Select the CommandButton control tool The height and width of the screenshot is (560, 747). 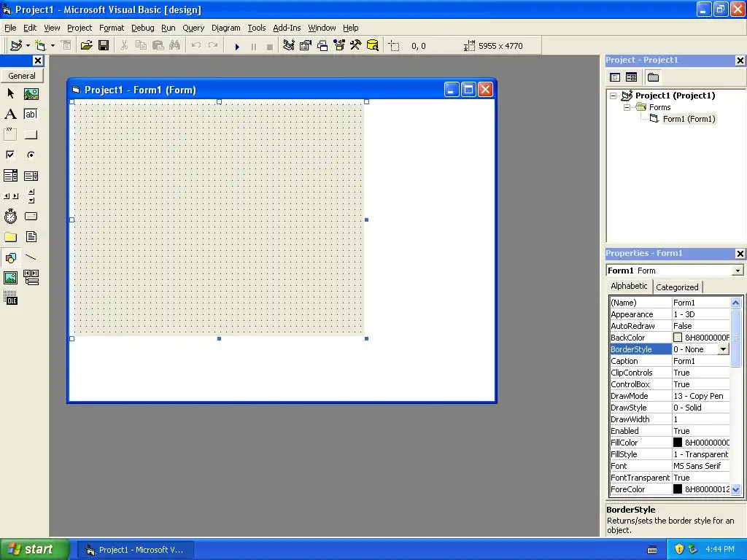[x=31, y=134]
